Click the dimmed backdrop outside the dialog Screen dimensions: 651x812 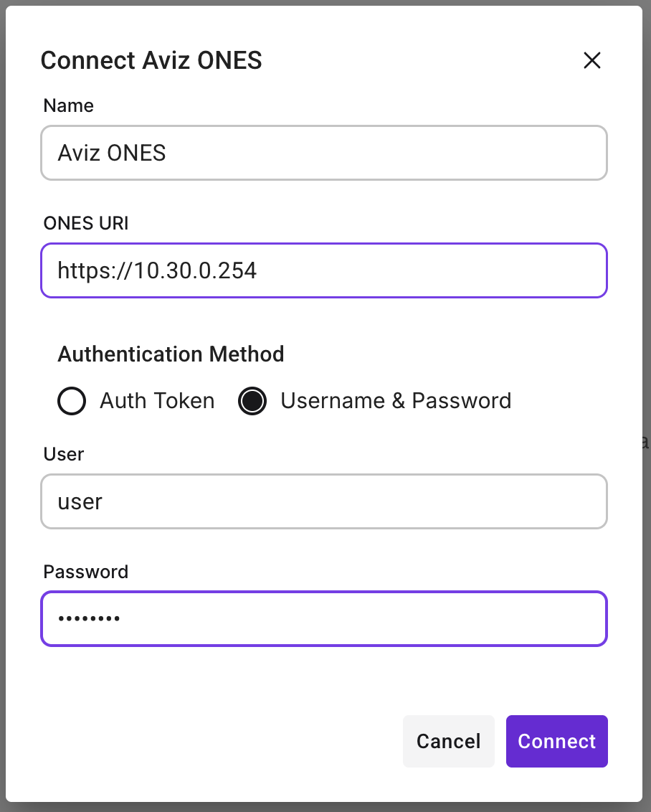[x=647, y=287]
